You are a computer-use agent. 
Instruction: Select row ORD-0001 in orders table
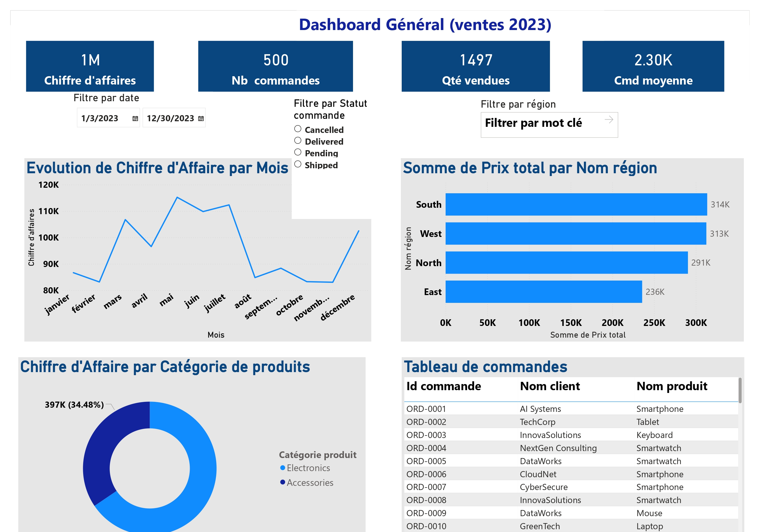571,409
